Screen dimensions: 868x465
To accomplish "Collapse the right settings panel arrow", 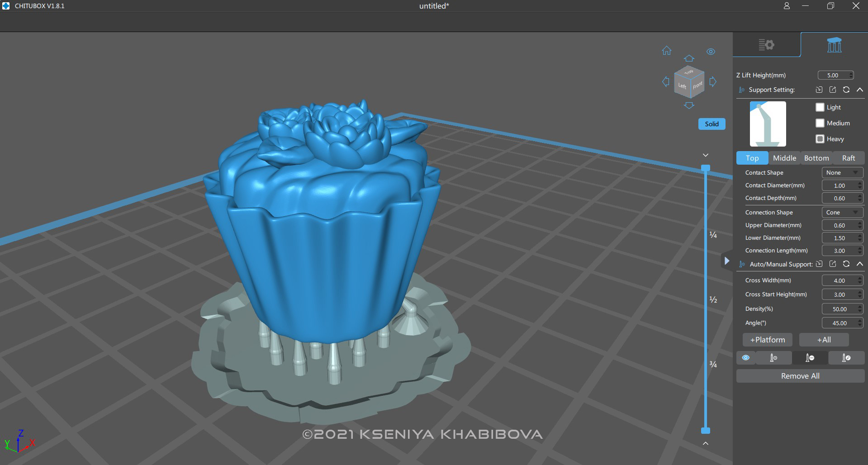I will [x=726, y=261].
